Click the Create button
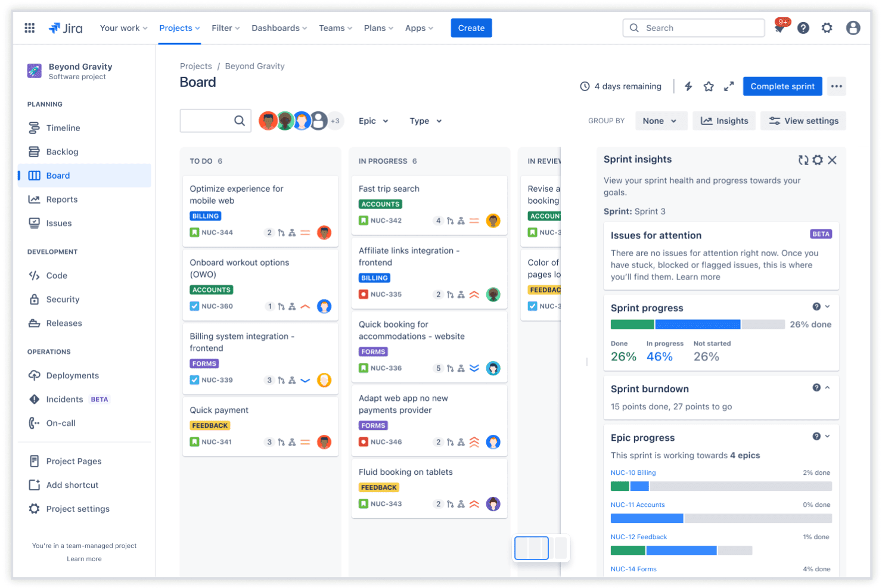Image resolution: width=882 pixels, height=588 pixels. [471, 28]
